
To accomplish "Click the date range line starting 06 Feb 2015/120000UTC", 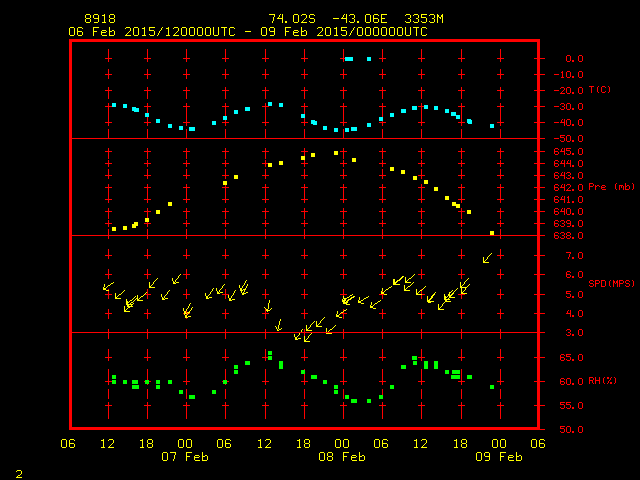I will coord(248,32).
